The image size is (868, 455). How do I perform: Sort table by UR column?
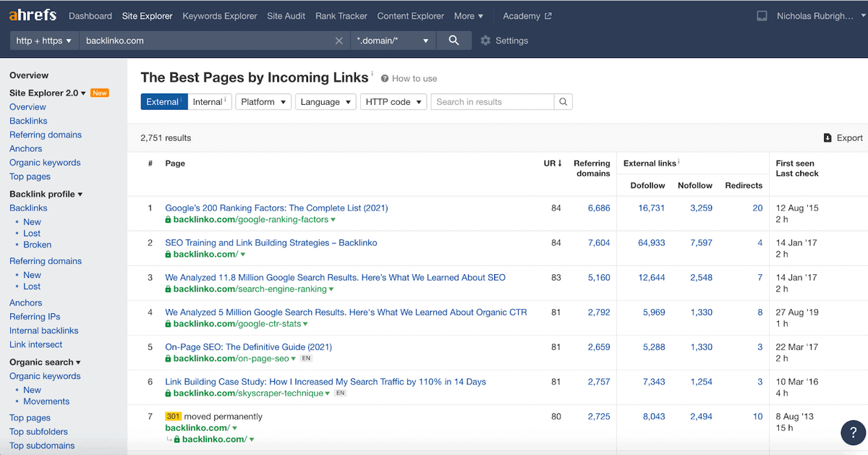click(x=553, y=163)
